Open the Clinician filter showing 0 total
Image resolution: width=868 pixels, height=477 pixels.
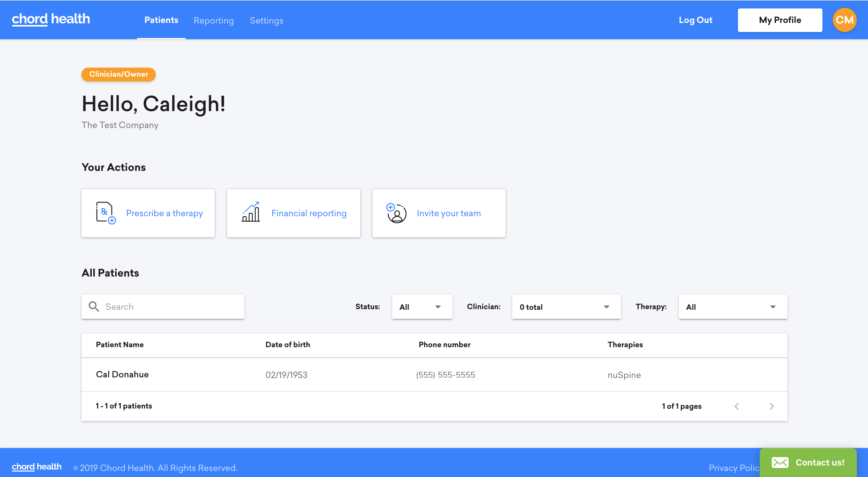[x=566, y=307]
